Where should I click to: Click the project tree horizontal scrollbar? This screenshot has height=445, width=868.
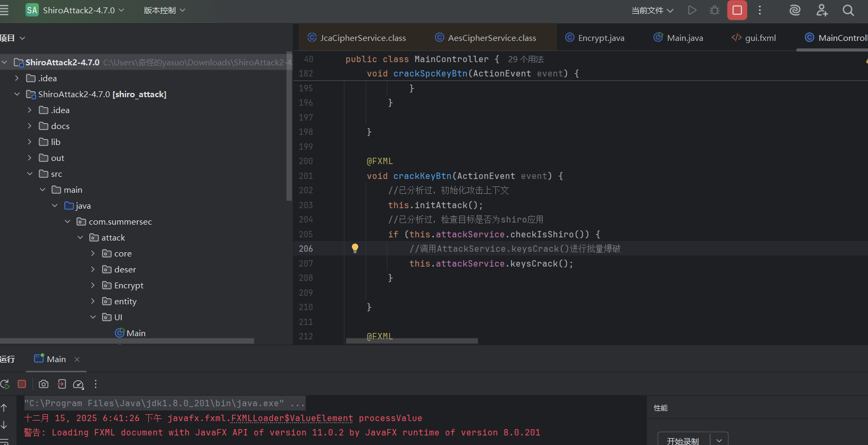127,341
